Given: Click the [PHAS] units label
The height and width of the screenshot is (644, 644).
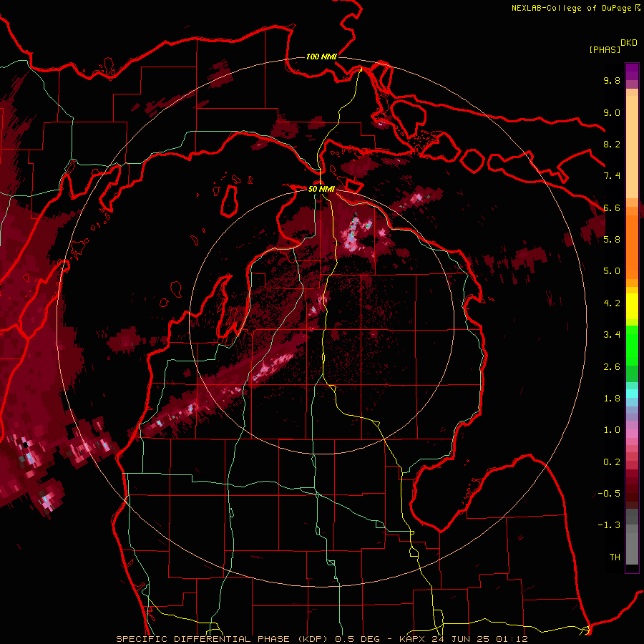Looking at the screenshot, I should (605, 49).
